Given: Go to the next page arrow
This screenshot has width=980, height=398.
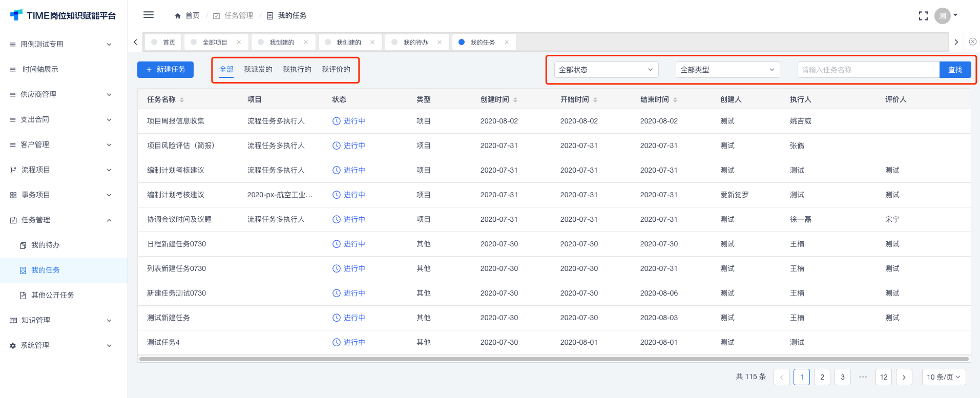Looking at the screenshot, I should click(x=904, y=377).
